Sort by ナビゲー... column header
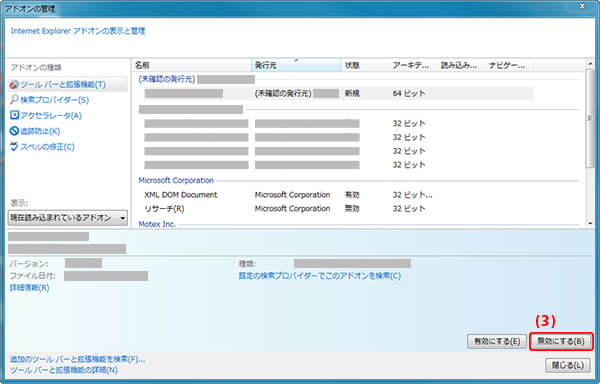 click(509, 65)
